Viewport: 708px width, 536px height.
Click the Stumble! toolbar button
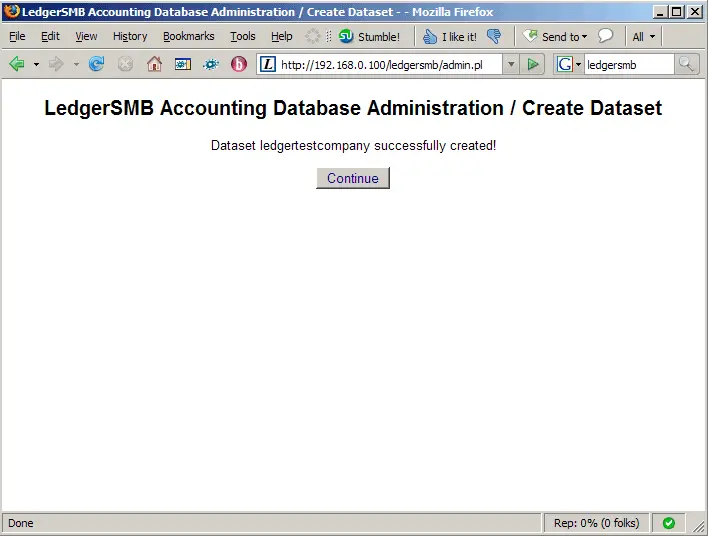369,37
